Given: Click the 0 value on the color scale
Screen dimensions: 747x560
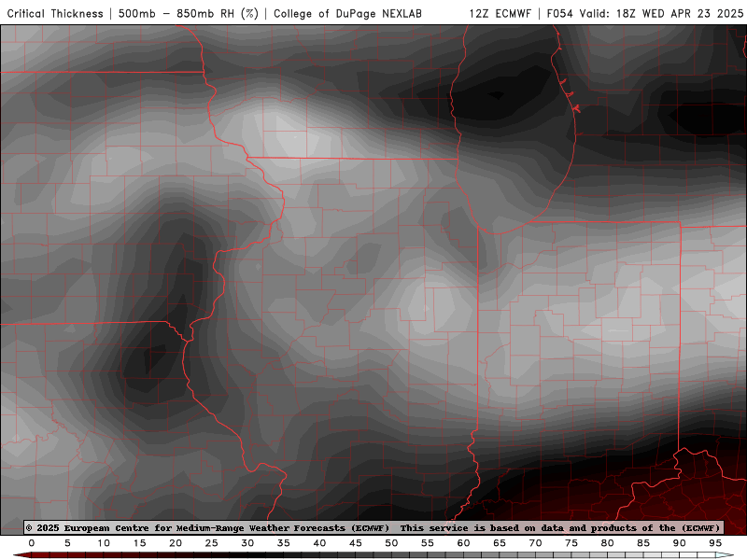Looking at the screenshot, I should coord(32,543).
